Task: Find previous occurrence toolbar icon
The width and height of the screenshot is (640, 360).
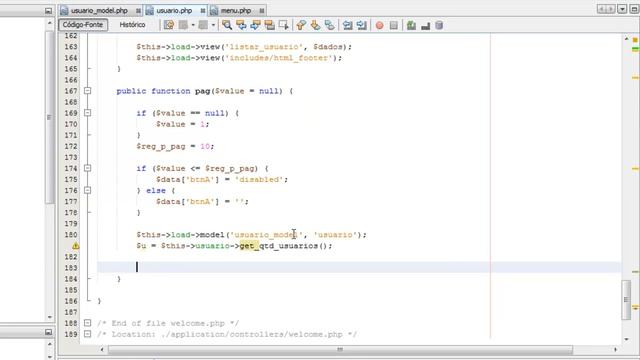Action: 241,25
